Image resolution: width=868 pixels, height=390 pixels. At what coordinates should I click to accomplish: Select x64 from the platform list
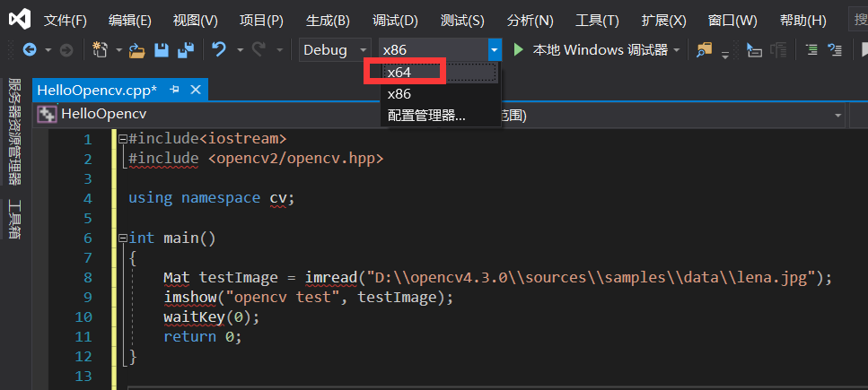(399, 73)
